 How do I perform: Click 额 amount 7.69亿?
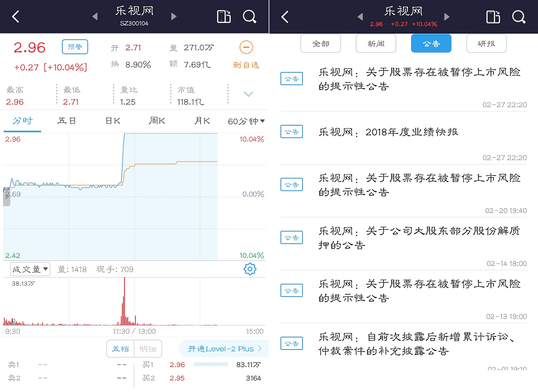click(197, 65)
